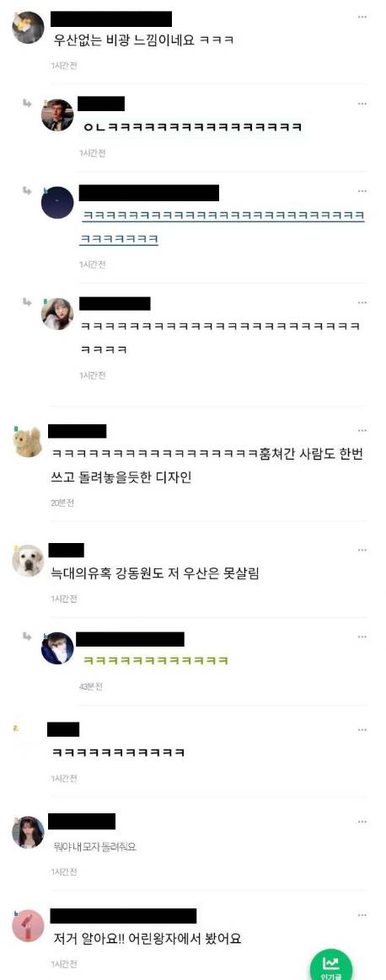Open the avatar next to 뭐야 내 모자 comment
This screenshot has height=980, width=386.
[x=28, y=832]
